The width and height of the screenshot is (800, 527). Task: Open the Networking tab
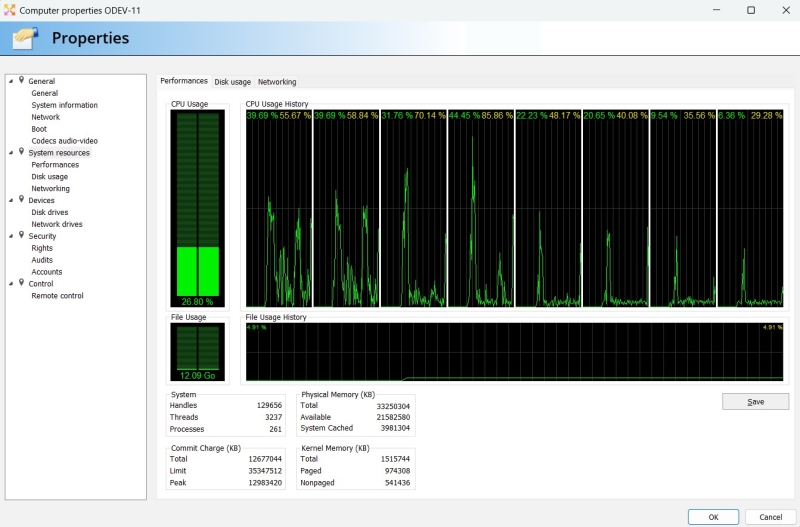[277, 82]
